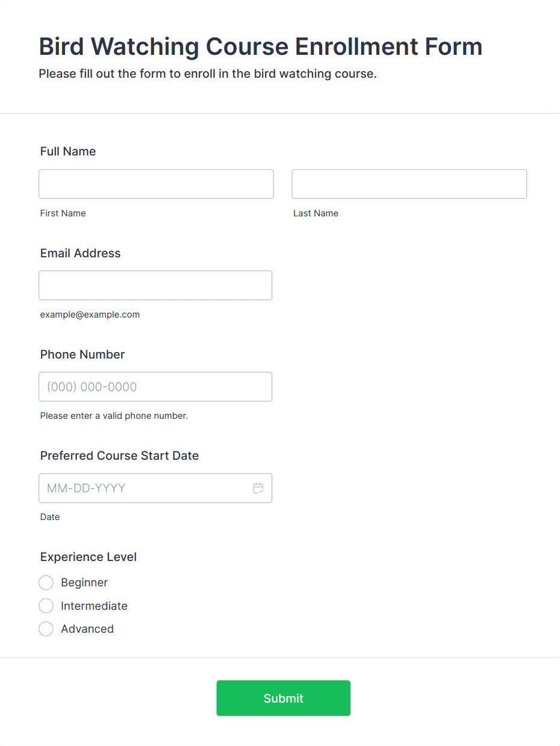Viewport: 560px width, 746px height.
Task: Click the Full Name label
Action: pos(68,151)
